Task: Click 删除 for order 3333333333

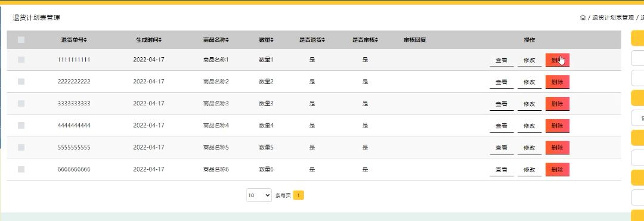Action: [x=558, y=104]
